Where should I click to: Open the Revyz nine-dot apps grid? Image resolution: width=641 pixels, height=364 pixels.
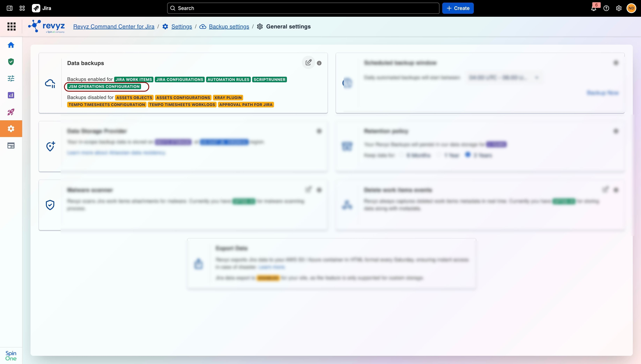11,26
